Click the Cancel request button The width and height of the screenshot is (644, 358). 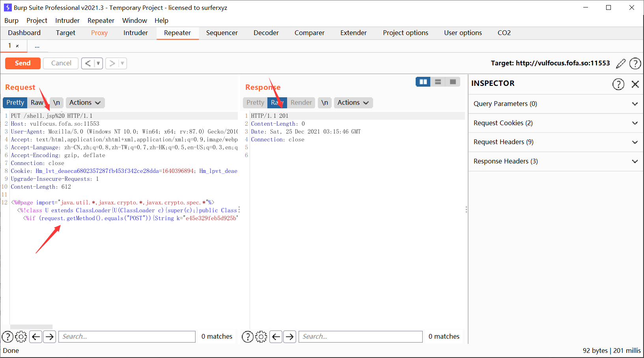[61, 63]
